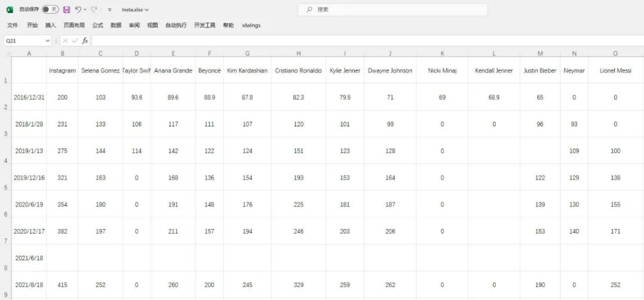Open Insert Function via fx icon
Screen dimensions: 644x300
pos(85,41)
